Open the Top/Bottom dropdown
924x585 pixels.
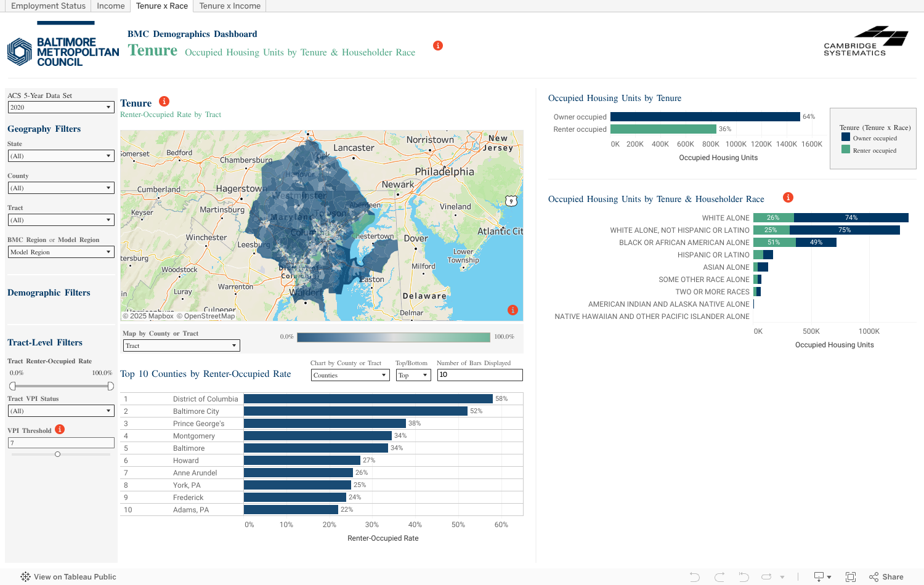click(x=413, y=375)
